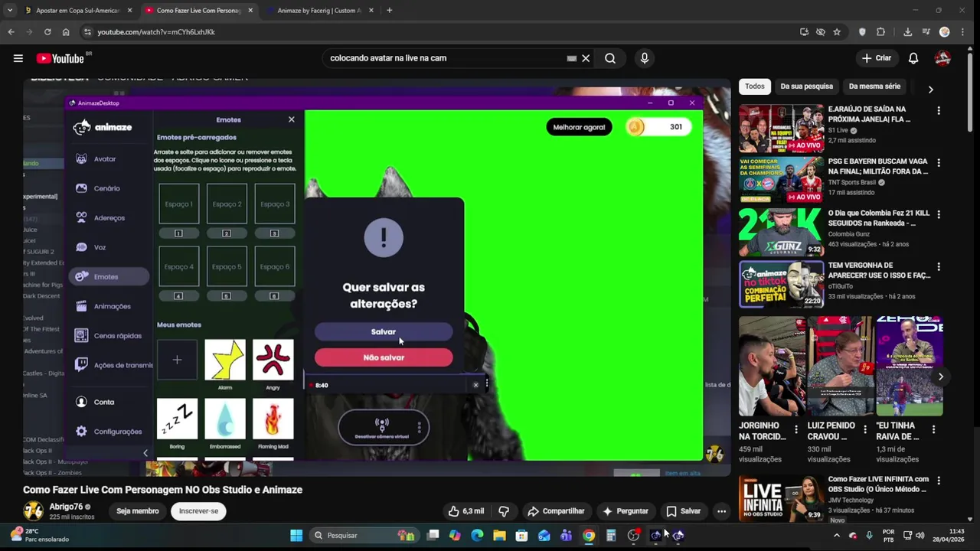Viewport: 980px width, 551px height.
Task: Select emote slot Espaço 2
Action: 227,204
